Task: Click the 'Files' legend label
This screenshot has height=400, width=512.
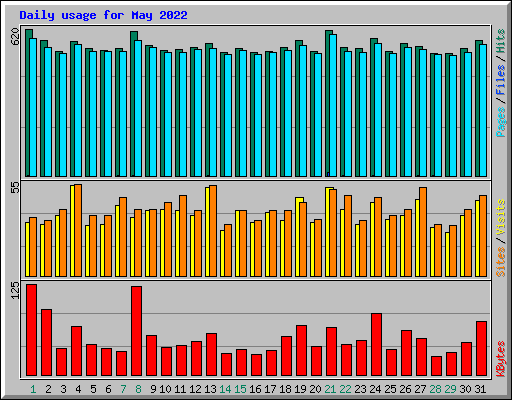Action: point(500,80)
